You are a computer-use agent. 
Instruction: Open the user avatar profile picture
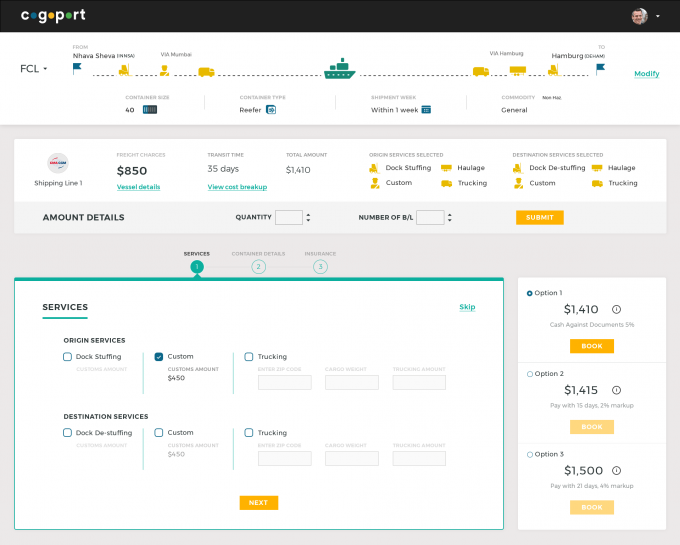tap(639, 16)
